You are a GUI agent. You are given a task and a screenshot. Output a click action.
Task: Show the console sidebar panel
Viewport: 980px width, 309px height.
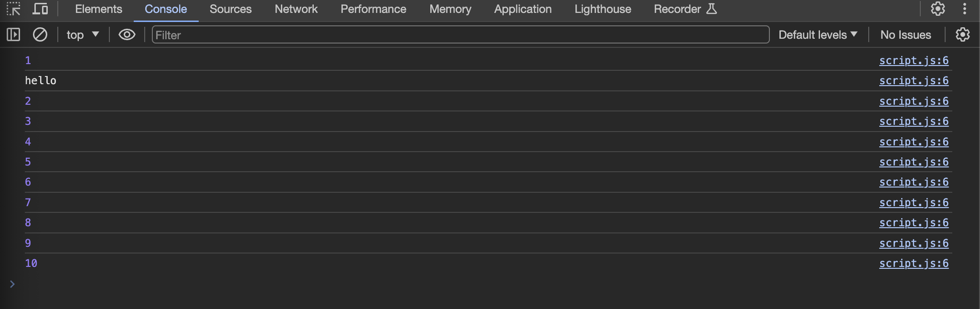13,34
